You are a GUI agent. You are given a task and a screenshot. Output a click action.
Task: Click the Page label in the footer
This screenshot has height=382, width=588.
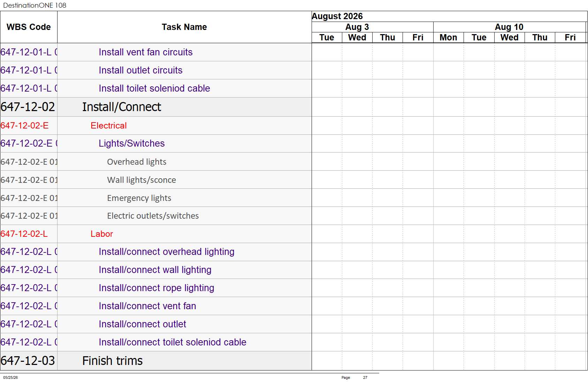pyautogui.click(x=345, y=377)
